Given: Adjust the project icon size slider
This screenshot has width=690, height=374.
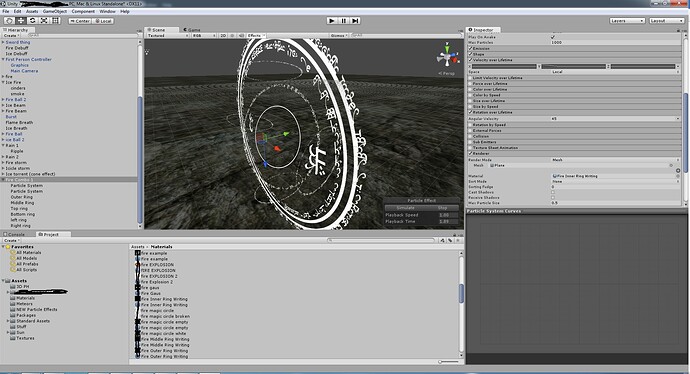Looking at the screenshot, I should 449,362.
